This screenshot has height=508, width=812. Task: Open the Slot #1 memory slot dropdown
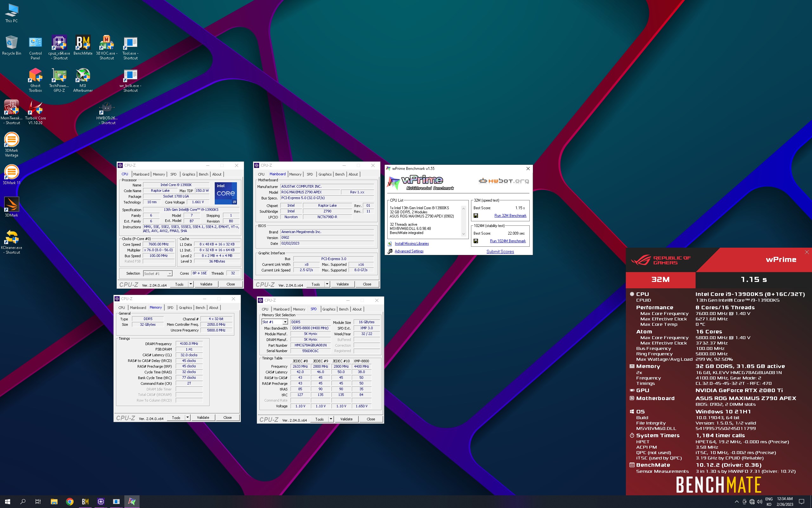point(274,322)
